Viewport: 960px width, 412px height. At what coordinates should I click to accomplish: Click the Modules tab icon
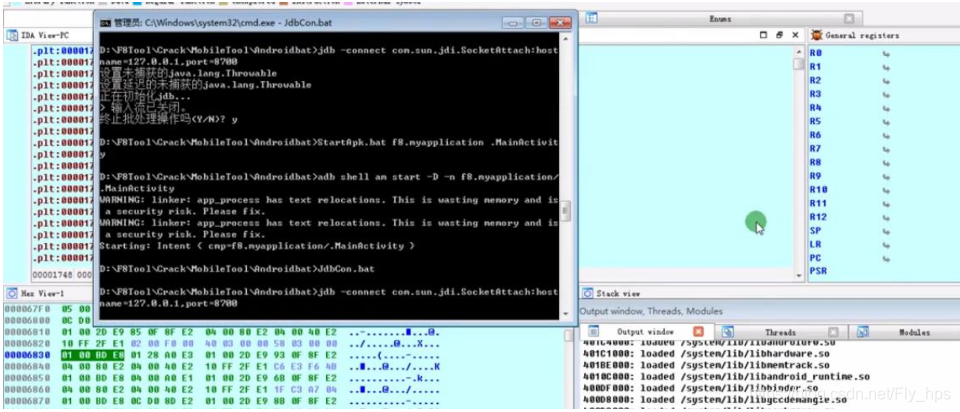click(863, 332)
